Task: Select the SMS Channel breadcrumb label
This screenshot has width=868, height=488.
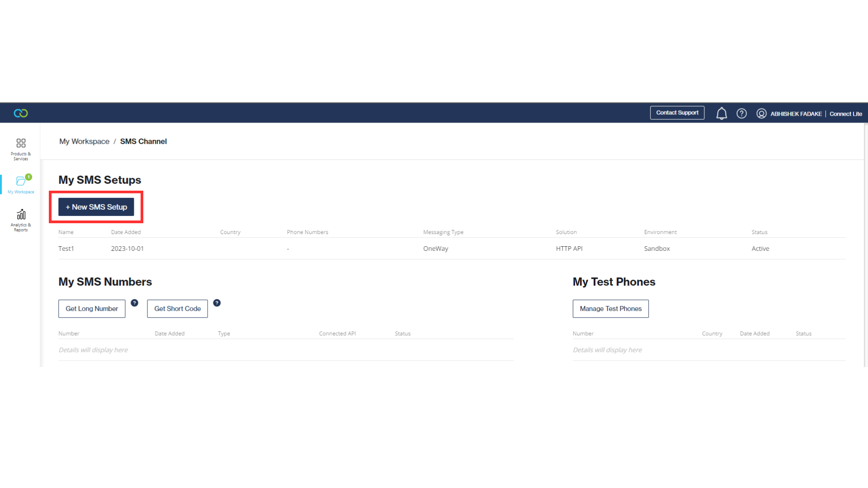Action: coord(143,141)
